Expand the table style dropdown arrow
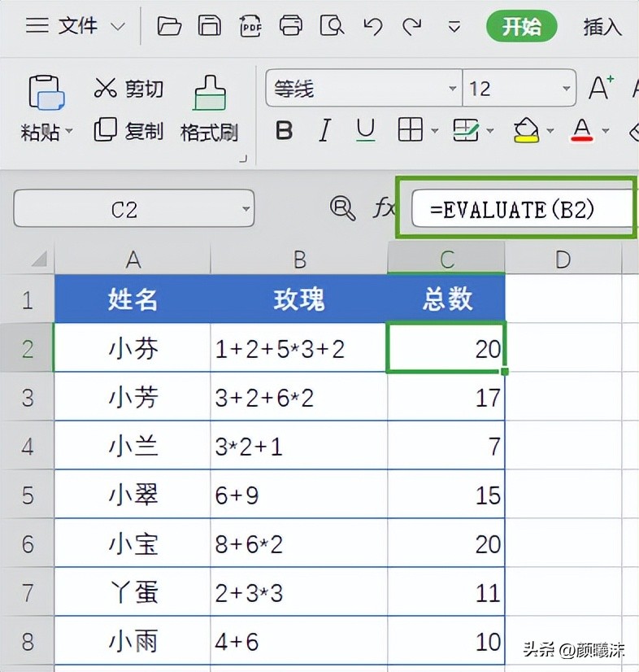The height and width of the screenshot is (672, 639). click(x=490, y=130)
